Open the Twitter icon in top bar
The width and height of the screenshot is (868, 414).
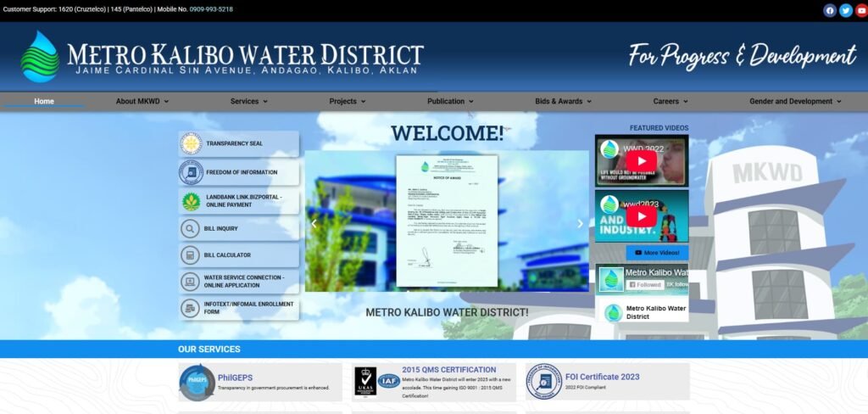tap(845, 10)
